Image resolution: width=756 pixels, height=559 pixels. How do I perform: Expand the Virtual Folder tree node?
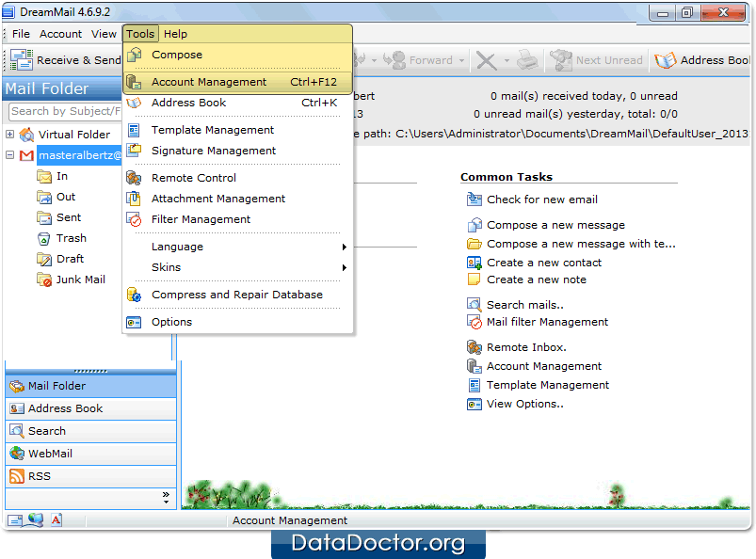click(x=9, y=134)
